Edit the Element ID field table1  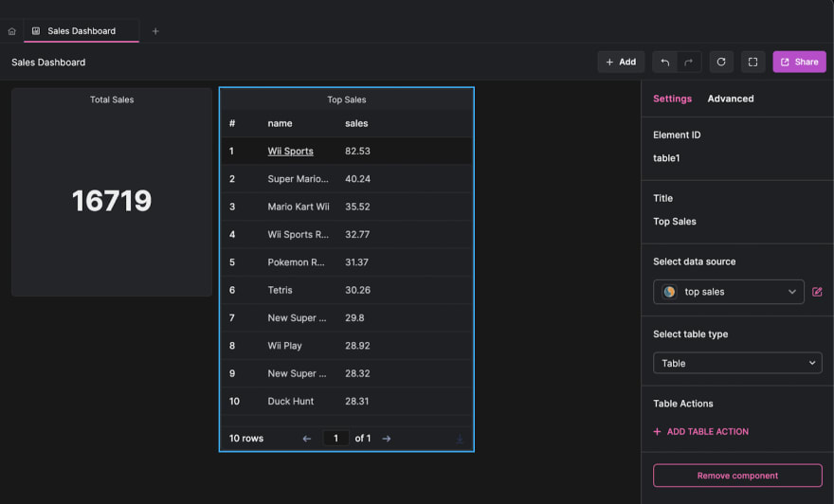(x=666, y=158)
